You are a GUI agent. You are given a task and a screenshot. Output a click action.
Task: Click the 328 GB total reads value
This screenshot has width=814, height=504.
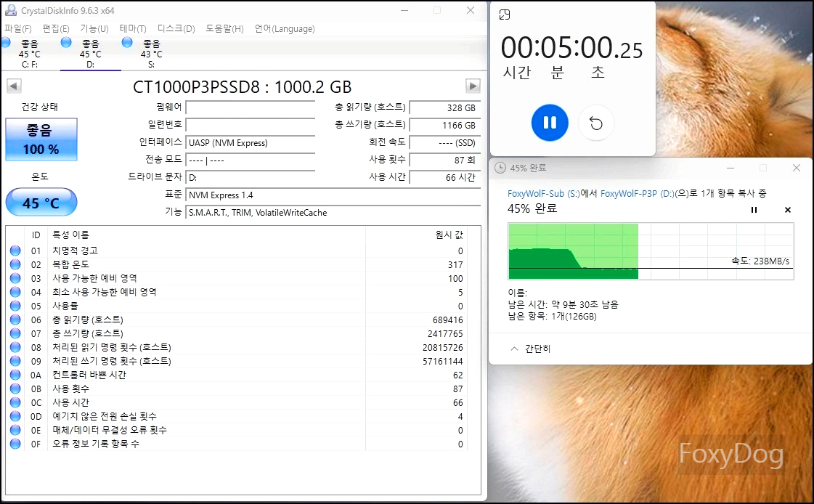point(445,108)
